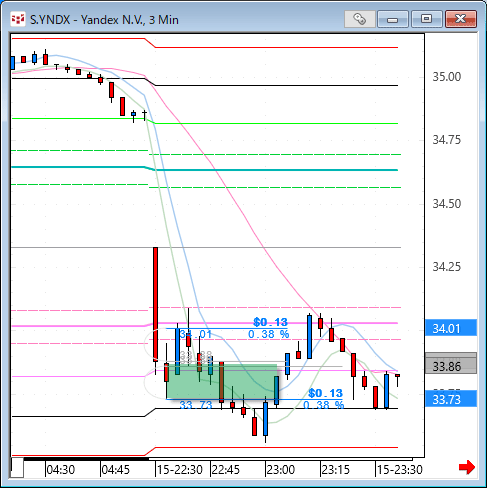Click the 23:15 time axis label
487x488 pixels.
tap(336, 470)
